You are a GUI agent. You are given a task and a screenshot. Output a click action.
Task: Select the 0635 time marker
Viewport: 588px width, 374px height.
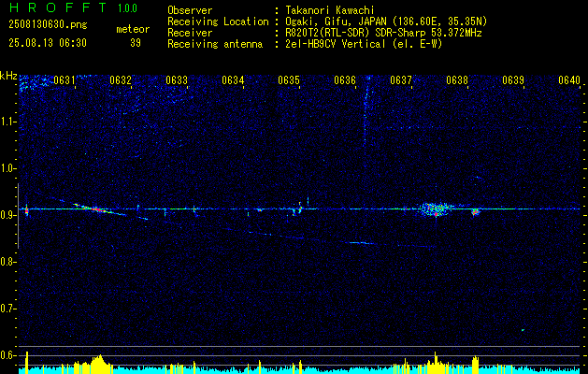point(289,79)
